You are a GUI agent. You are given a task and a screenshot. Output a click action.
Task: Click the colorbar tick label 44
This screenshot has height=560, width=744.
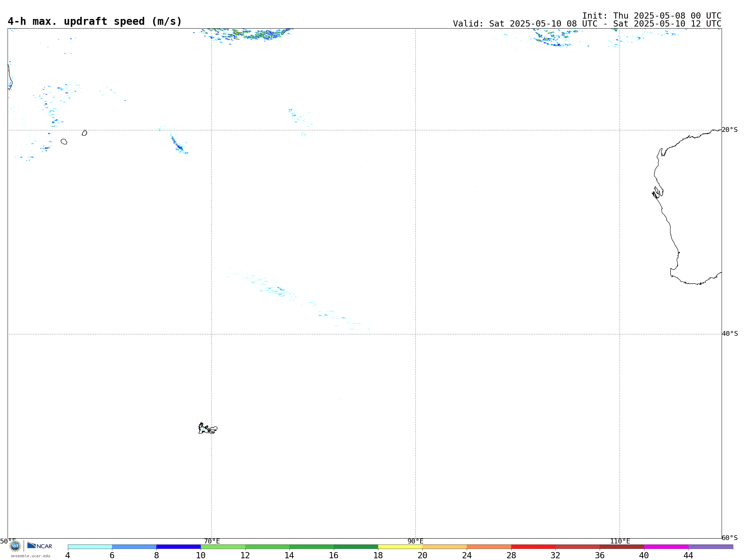[689, 556]
